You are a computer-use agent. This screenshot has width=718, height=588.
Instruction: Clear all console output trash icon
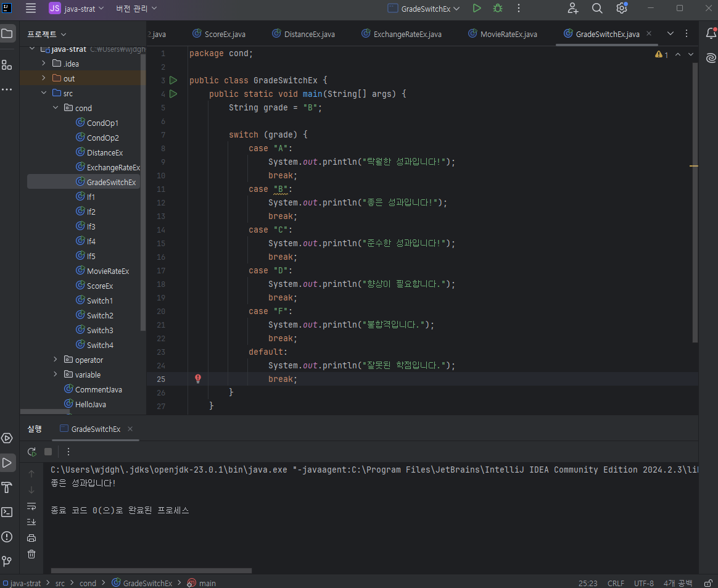31,554
